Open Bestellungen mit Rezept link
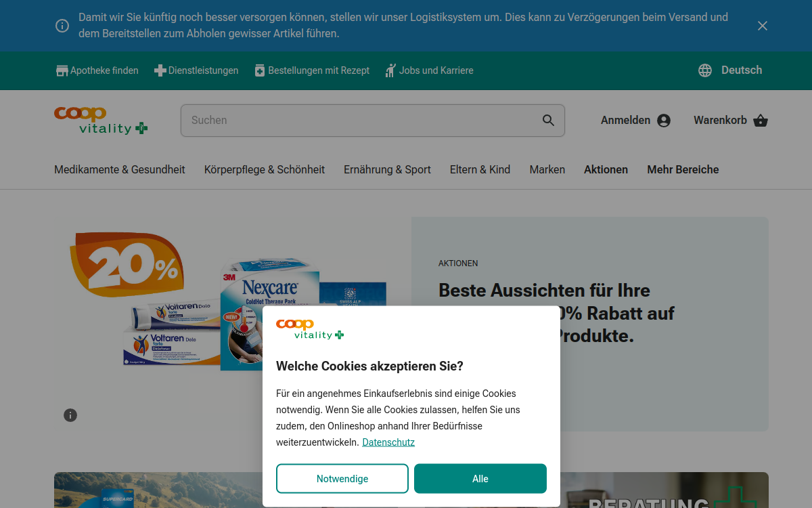812x508 pixels. coord(319,70)
